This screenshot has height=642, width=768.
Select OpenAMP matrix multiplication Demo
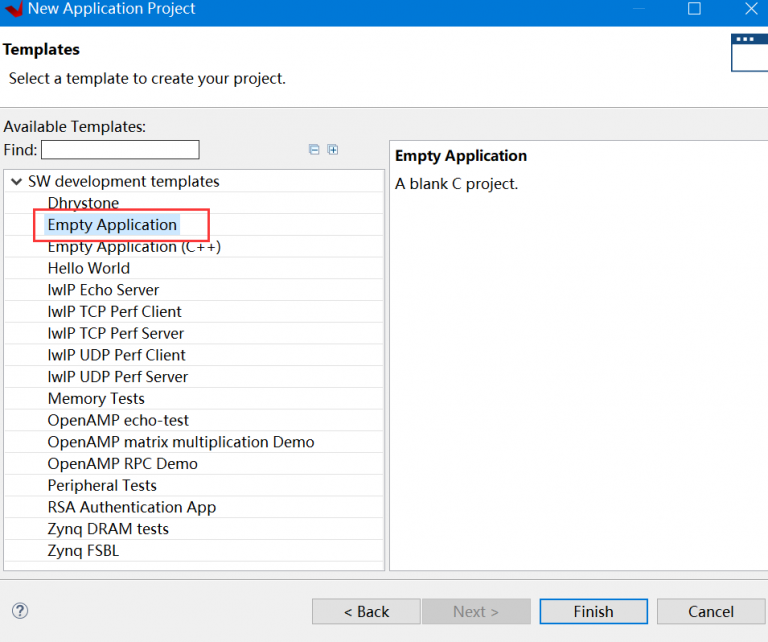[181, 442]
